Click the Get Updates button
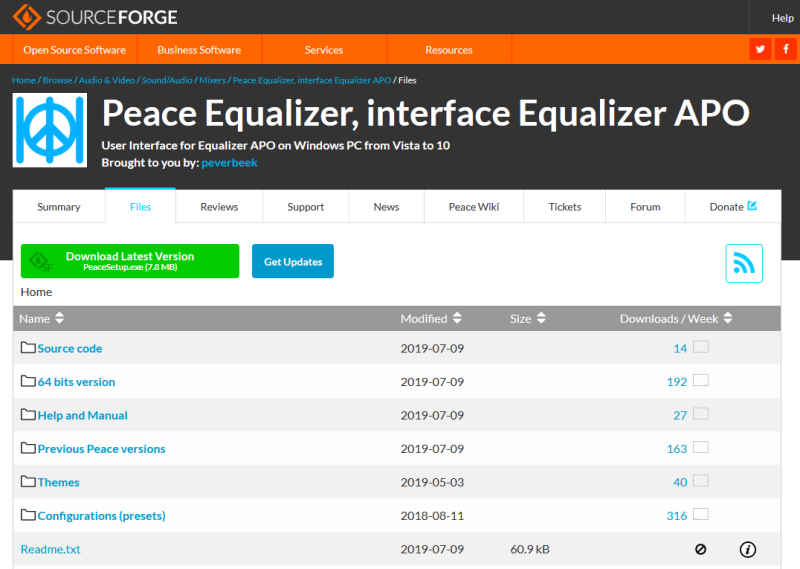The image size is (800, 569). tap(293, 261)
